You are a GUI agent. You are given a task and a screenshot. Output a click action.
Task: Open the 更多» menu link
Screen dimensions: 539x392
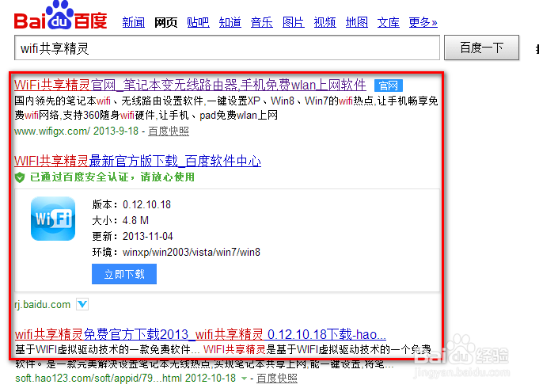pos(423,22)
